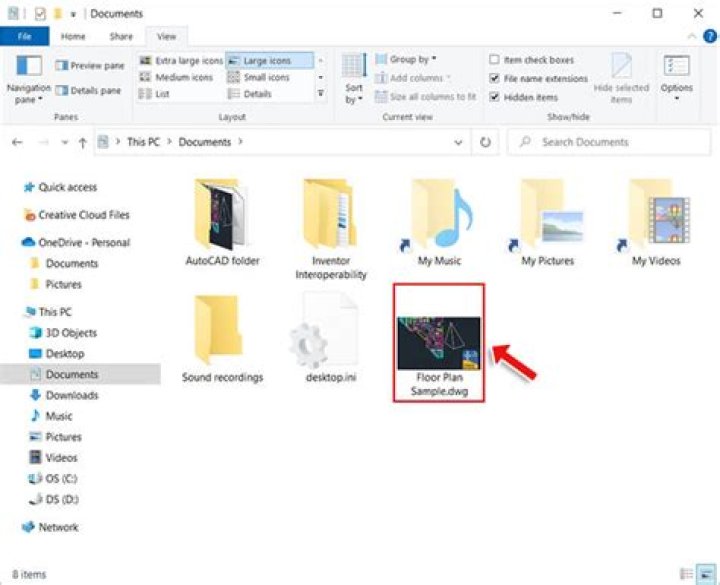Click Hide selected items button
Screen dimensions: 720x585
tap(621, 79)
